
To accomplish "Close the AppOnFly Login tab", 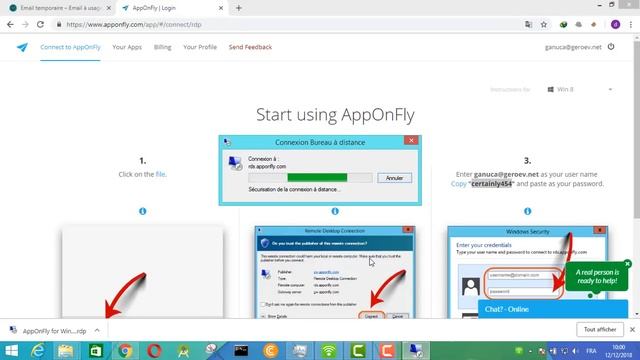I will 221,8.
